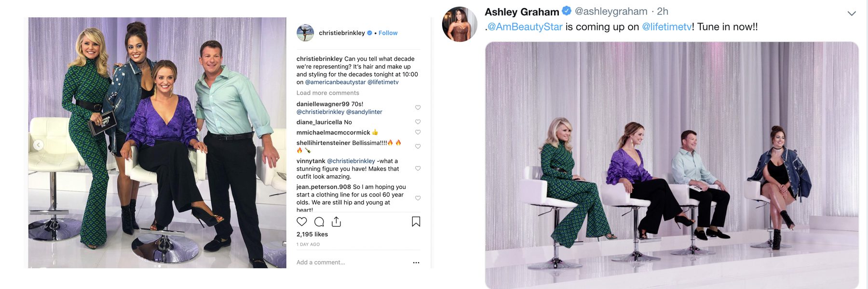Open the tweet options chevron dropdown

coord(852,13)
